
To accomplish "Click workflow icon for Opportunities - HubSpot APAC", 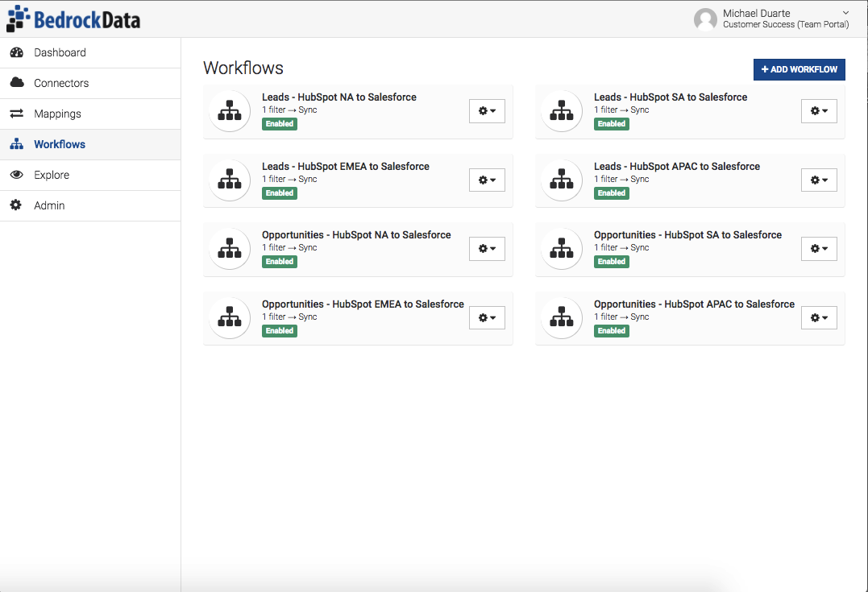I will coord(562,317).
